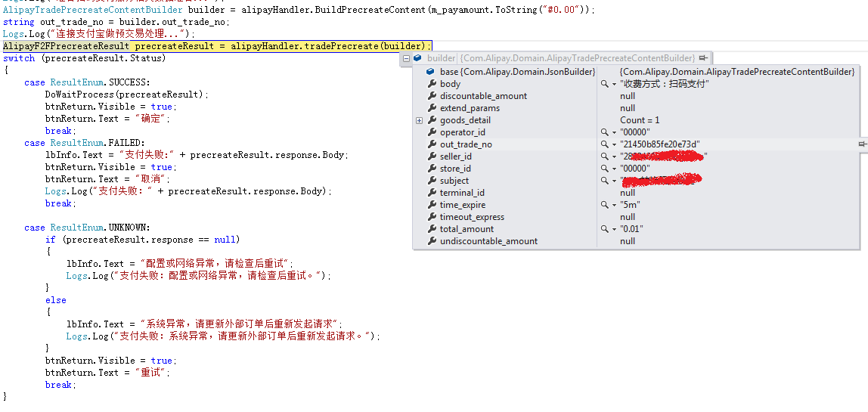Click the store_id value "00000"

(x=635, y=169)
